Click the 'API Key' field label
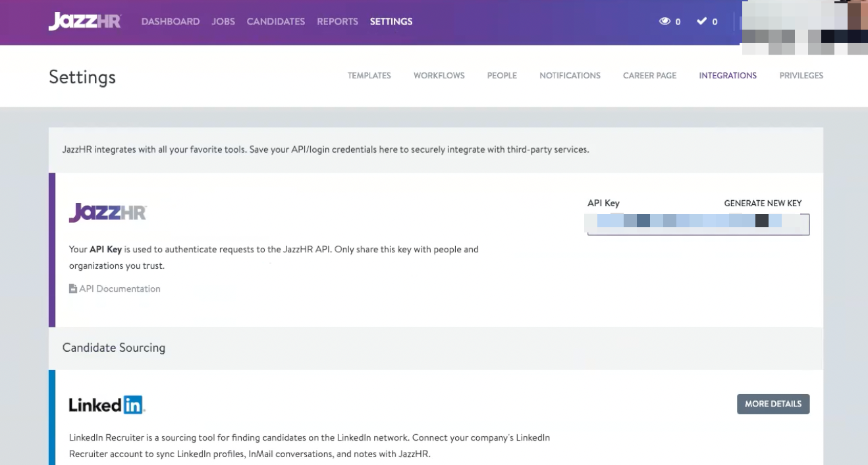Screen dimensions: 868x465 tap(603, 204)
